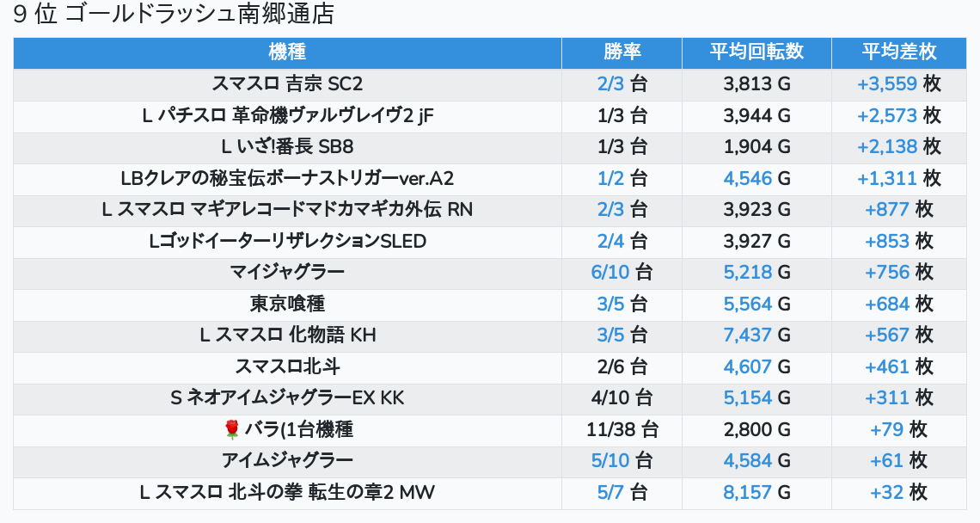The width and height of the screenshot is (980, 523).
Task: Open the 東京喰種 machine entry
Action: click(x=287, y=304)
